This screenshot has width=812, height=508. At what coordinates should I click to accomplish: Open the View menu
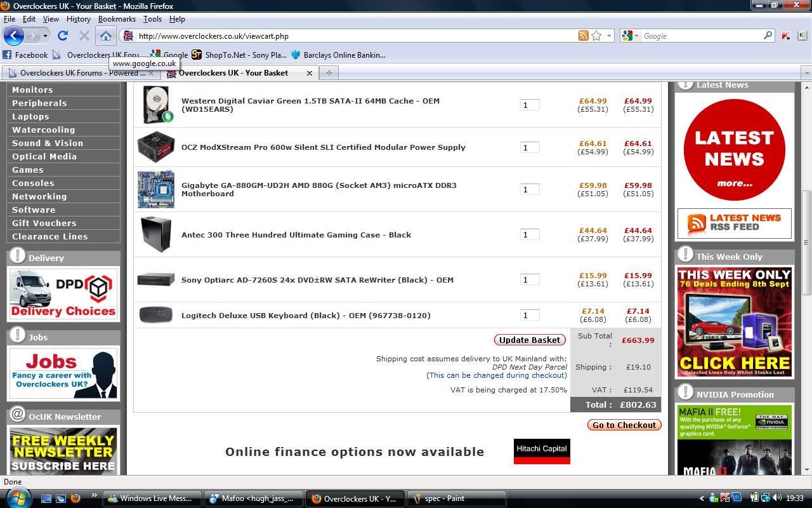(x=51, y=19)
